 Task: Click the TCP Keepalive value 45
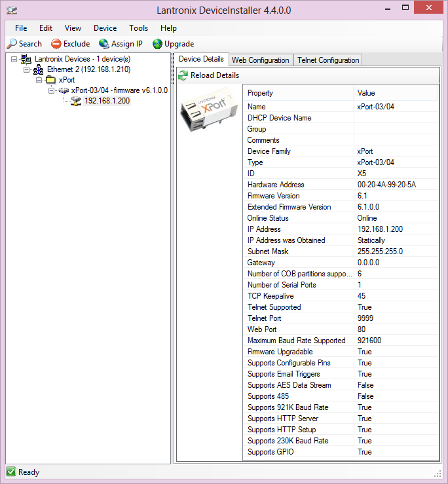(362, 296)
